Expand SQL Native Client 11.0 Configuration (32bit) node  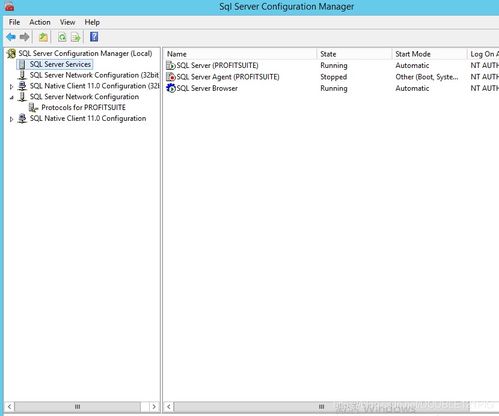pos(11,86)
